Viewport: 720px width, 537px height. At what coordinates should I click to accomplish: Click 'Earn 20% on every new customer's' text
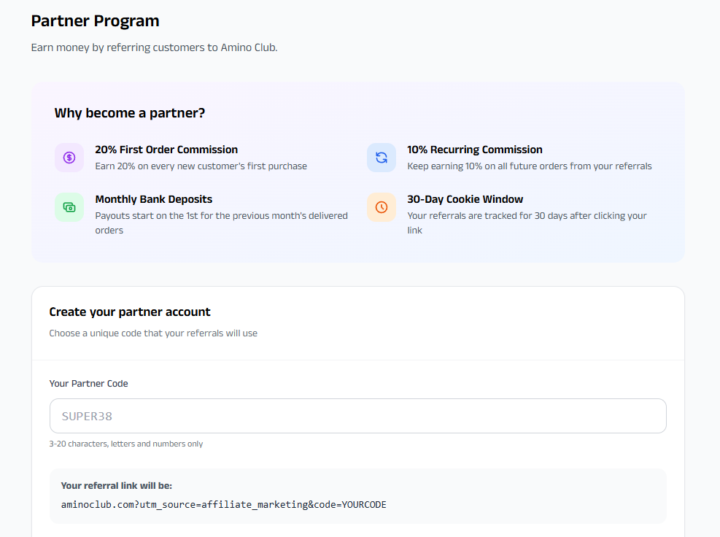pyautogui.click(x=201, y=166)
